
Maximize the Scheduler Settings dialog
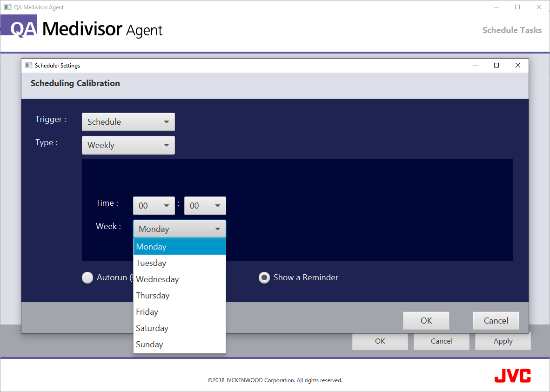pyautogui.click(x=496, y=65)
